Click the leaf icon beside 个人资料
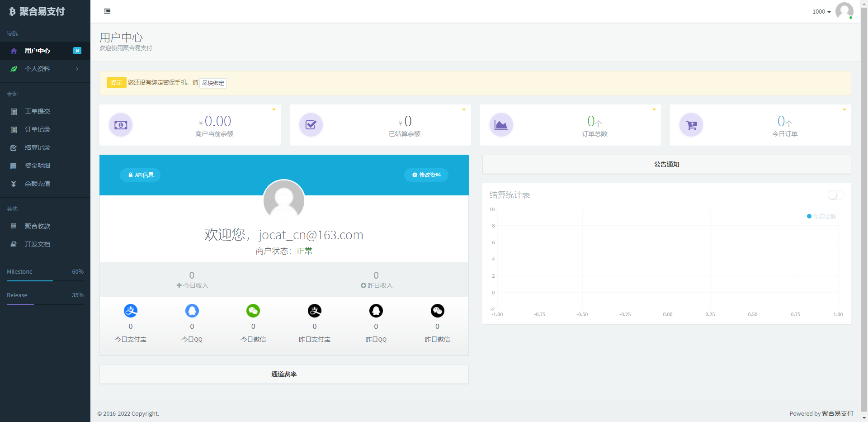This screenshot has height=422, width=868. click(x=14, y=69)
